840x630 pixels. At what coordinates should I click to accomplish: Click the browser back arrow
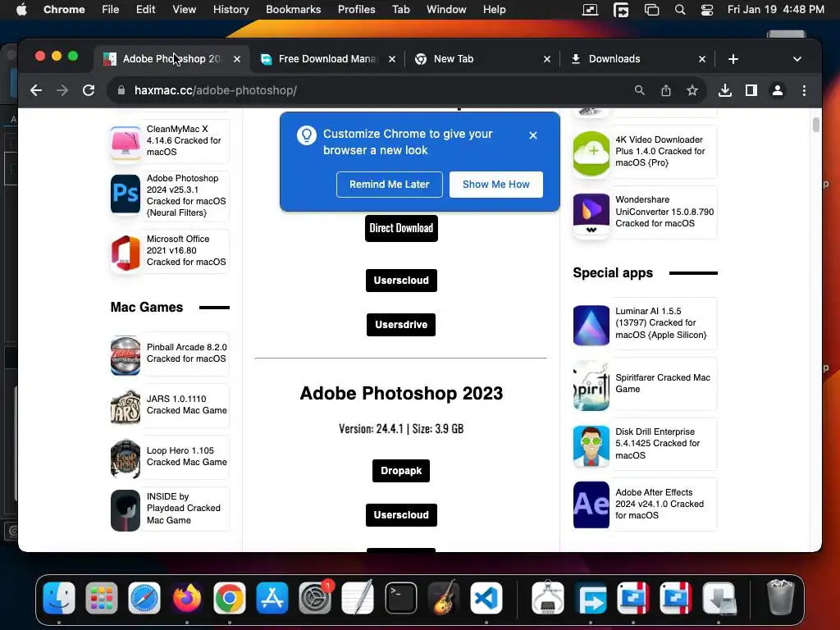pos(36,90)
